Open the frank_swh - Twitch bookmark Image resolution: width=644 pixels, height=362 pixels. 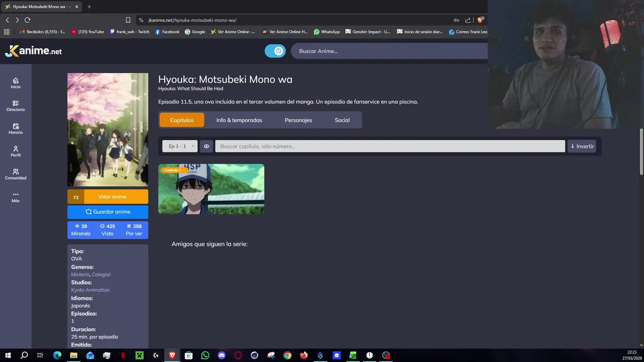(x=129, y=32)
